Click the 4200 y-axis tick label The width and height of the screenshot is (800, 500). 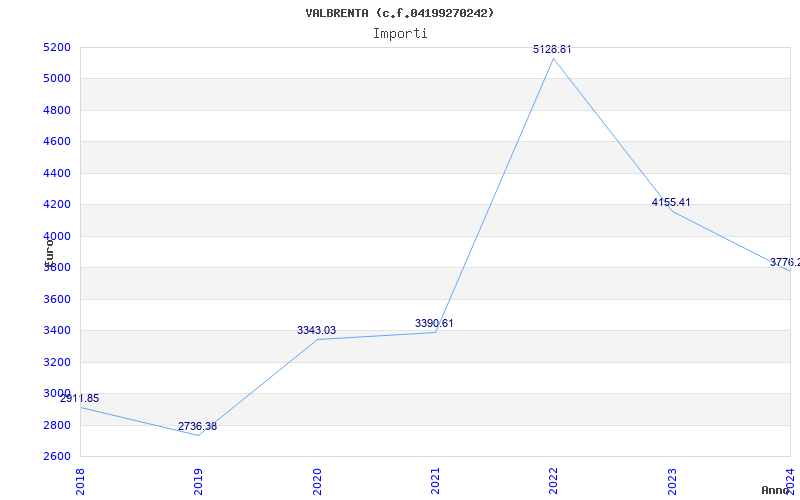tap(57, 205)
